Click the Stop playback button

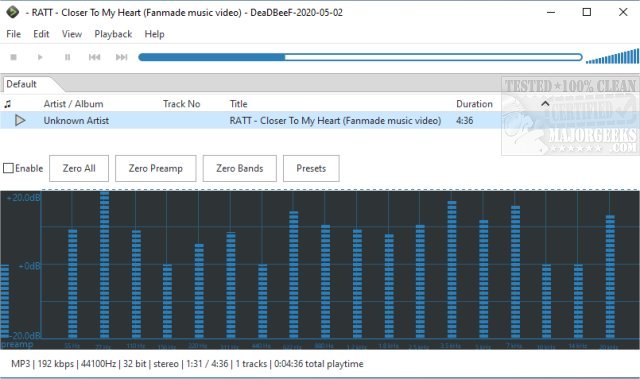[x=13, y=57]
